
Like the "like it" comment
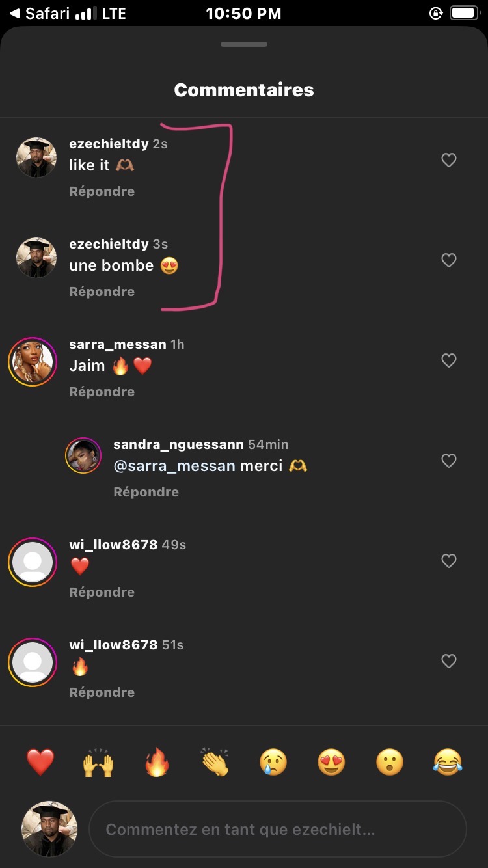pos(449,160)
